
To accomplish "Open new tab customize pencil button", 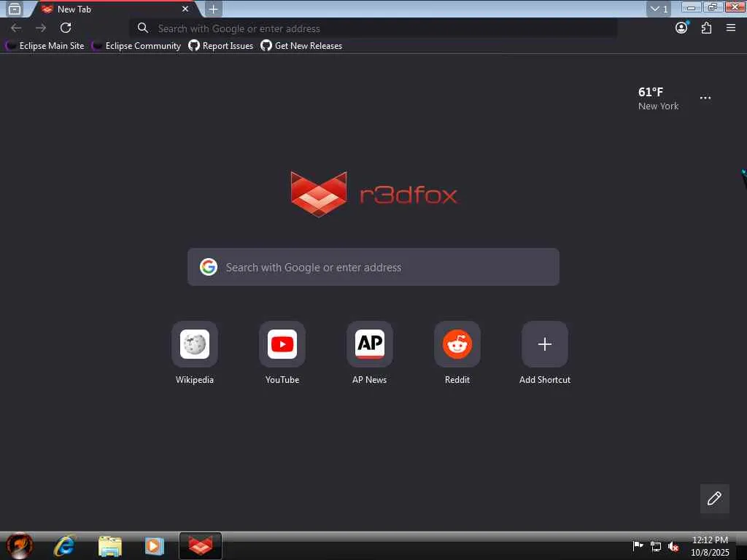I will [x=714, y=499].
